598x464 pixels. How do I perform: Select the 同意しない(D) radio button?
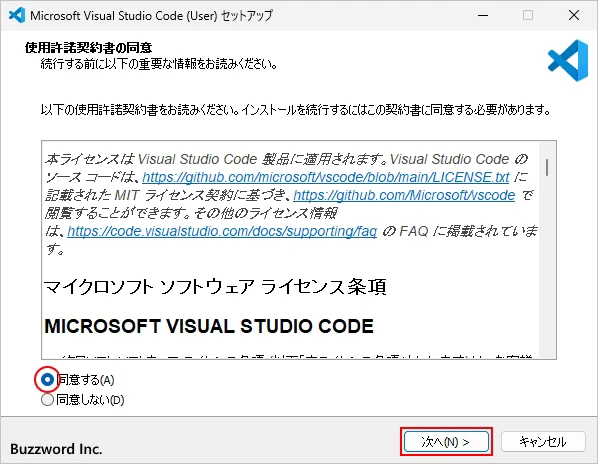tap(47, 400)
